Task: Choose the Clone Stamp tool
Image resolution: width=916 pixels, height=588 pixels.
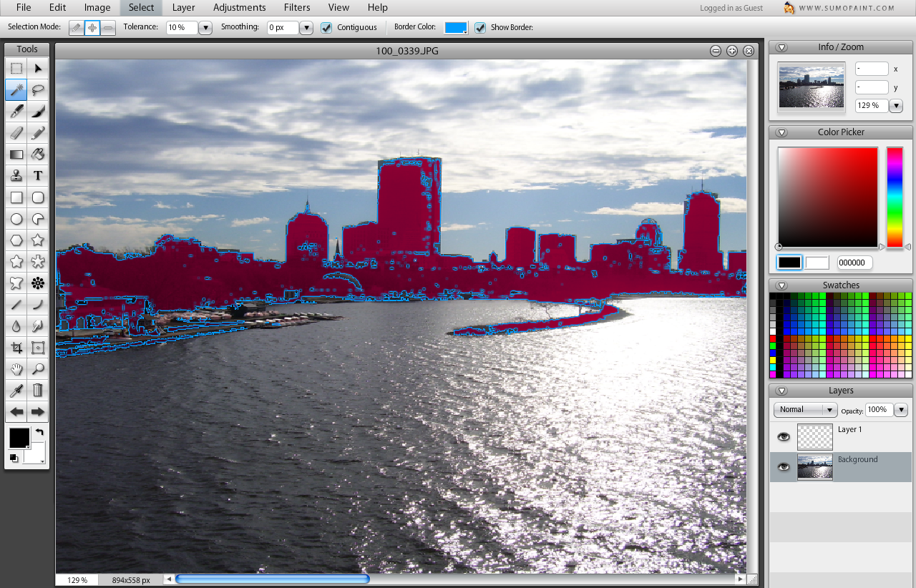Action: coord(16,175)
